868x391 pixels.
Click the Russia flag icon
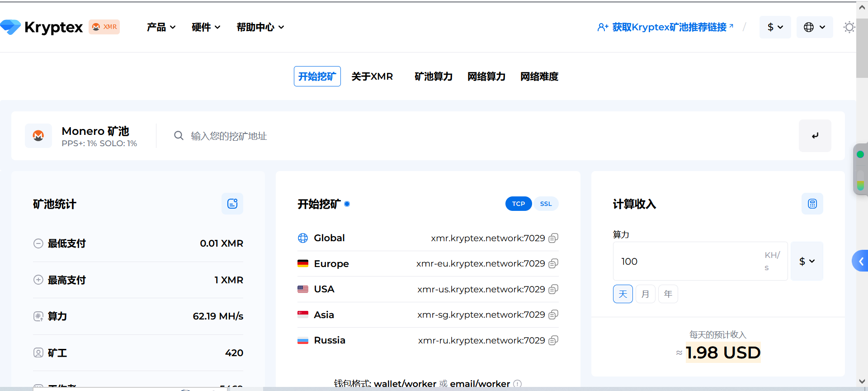tap(303, 340)
